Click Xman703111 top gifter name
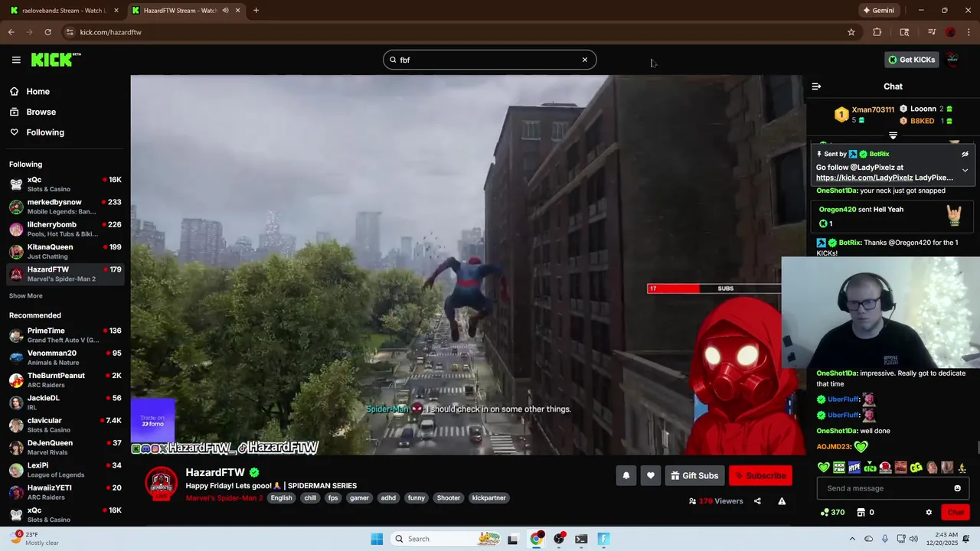Screen dimensions: 980x551 pos(873,109)
